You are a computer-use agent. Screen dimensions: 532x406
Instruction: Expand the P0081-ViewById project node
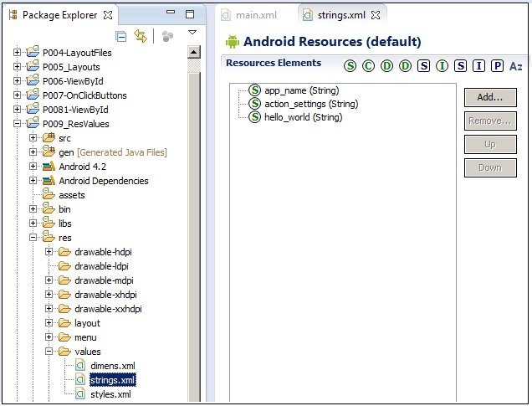[x=17, y=110]
